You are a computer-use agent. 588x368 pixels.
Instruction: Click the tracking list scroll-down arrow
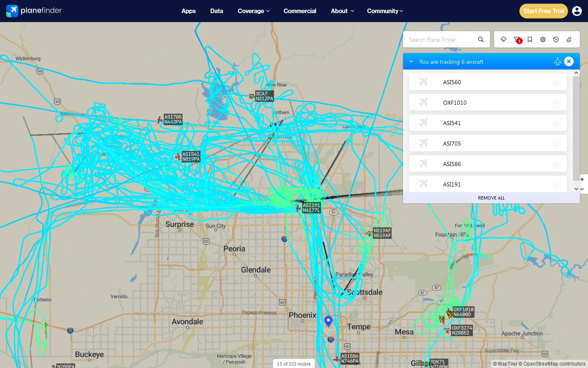point(576,188)
